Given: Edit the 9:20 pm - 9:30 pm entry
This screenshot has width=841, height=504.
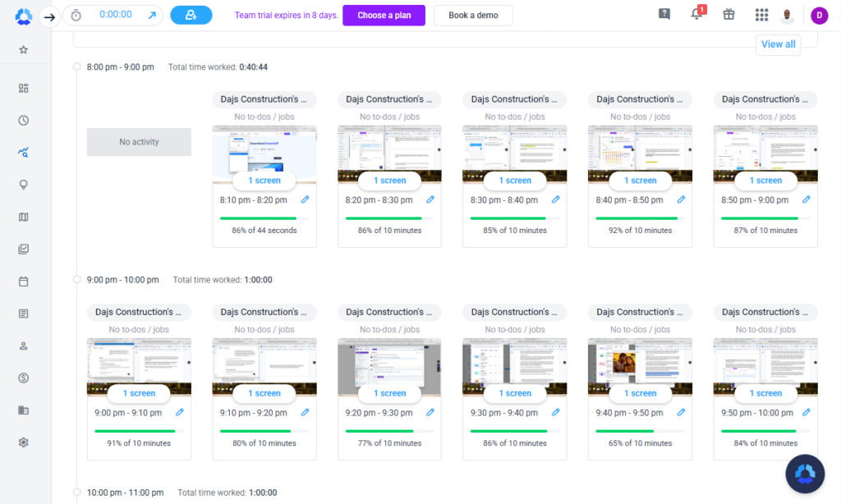Looking at the screenshot, I should click(x=430, y=412).
